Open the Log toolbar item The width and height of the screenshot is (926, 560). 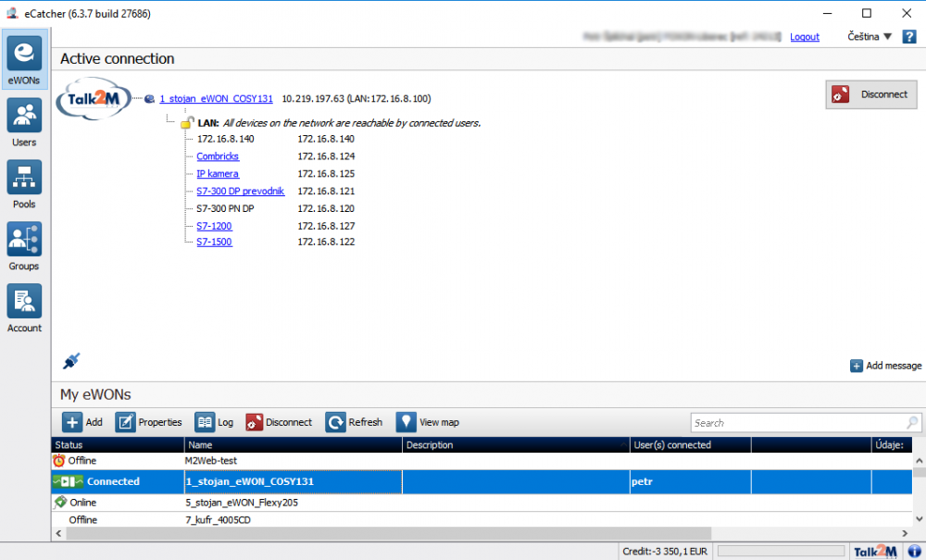pyautogui.click(x=215, y=422)
